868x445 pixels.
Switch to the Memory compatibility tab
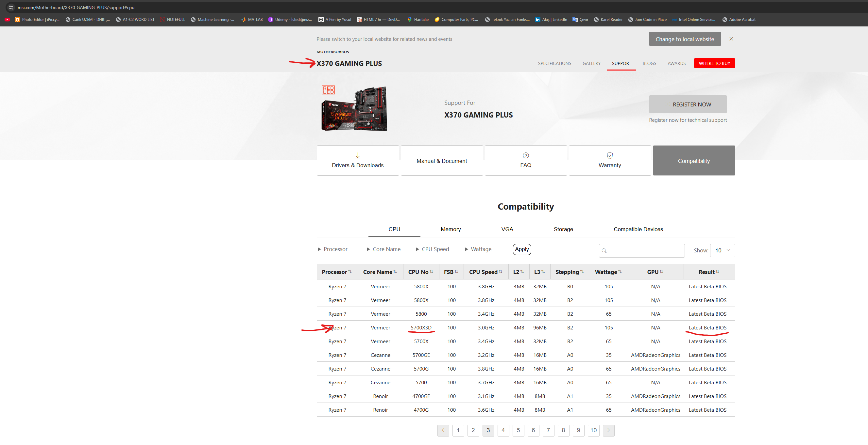point(451,229)
